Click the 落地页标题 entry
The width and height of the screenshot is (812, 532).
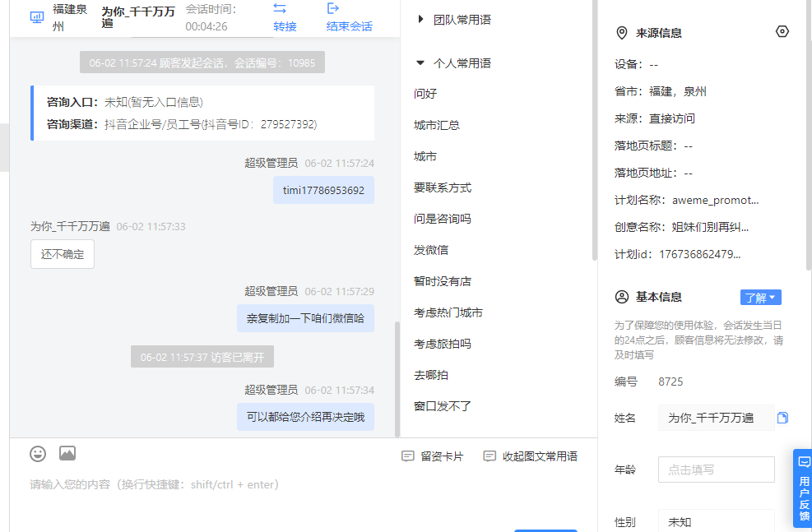click(653, 146)
